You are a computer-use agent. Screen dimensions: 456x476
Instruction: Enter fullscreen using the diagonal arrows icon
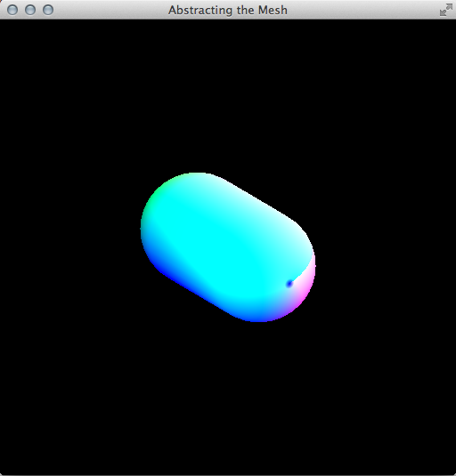[445, 10]
